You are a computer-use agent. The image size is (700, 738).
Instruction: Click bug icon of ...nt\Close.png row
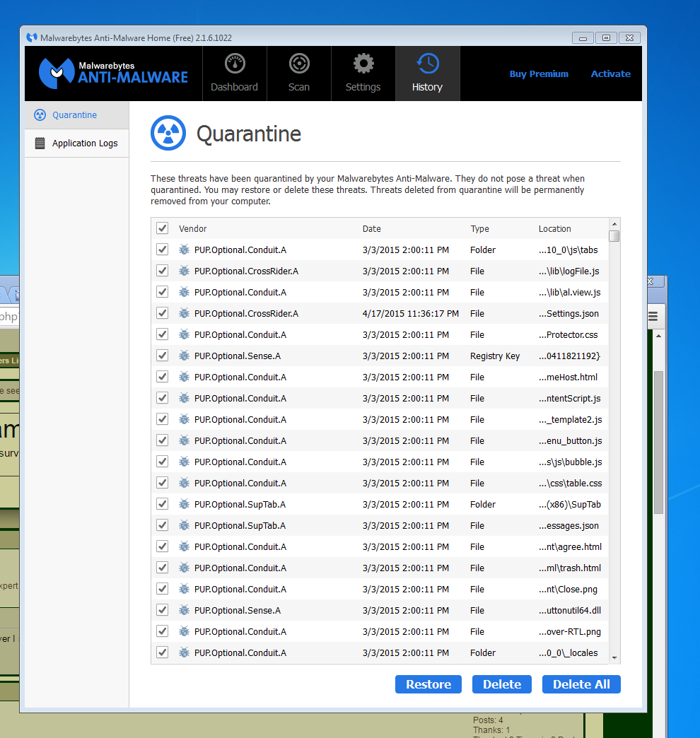pyautogui.click(x=184, y=589)
